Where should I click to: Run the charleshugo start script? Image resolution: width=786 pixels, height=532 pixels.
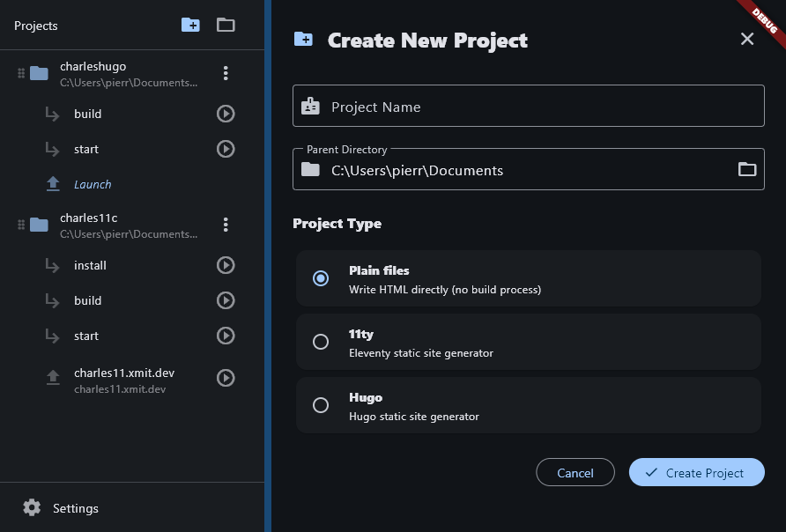pyautogui.click(x=226, y=149)
